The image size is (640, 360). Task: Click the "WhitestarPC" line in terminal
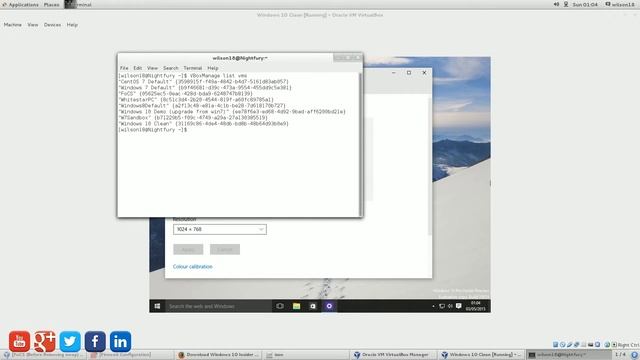click(196, 100)
